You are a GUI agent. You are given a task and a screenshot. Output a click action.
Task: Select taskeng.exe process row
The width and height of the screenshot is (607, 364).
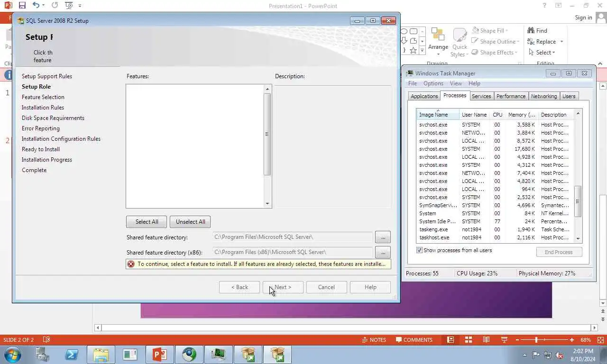click(x=495, y=229)
